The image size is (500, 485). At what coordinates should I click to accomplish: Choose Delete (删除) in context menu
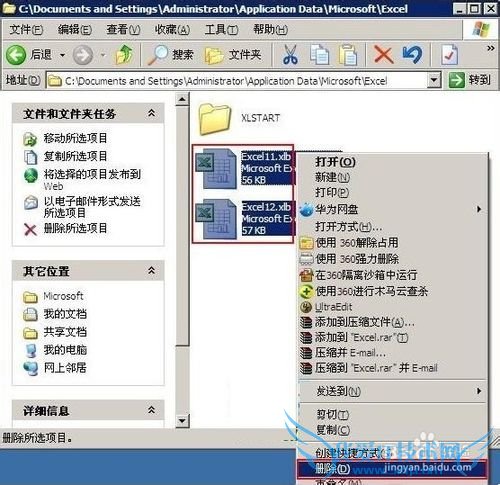pyautogui.click(x=392, y=469)
